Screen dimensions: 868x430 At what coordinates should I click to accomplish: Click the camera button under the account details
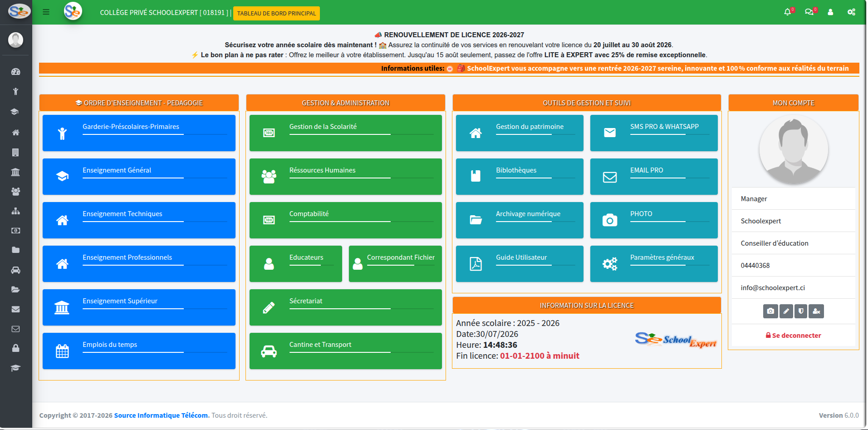click(770, 311)
